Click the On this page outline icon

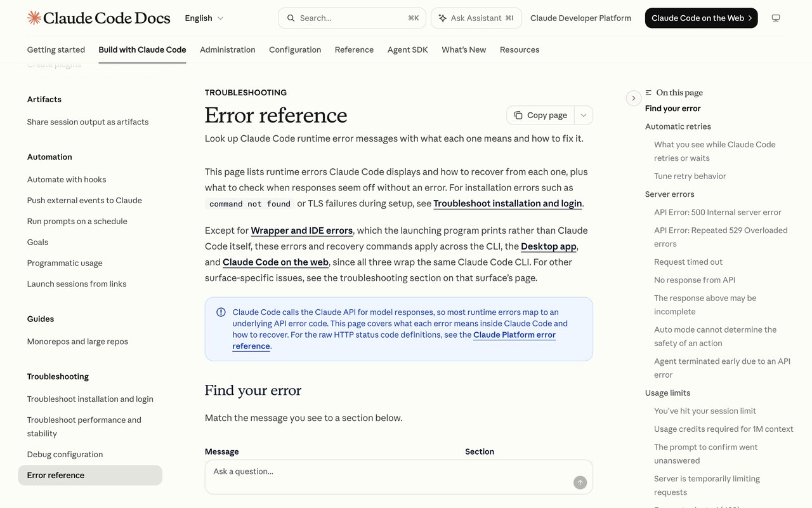click(x=648, y=93)
